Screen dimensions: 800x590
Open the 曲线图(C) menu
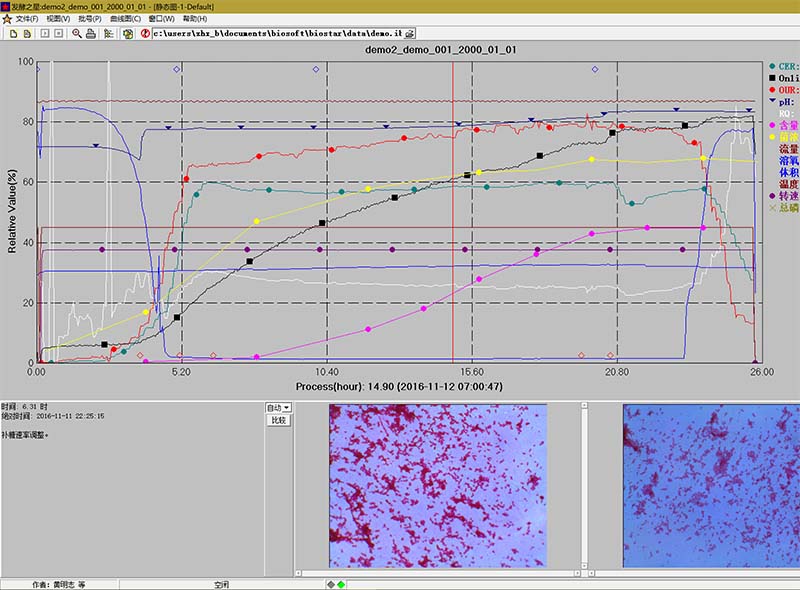pos(125,19)
